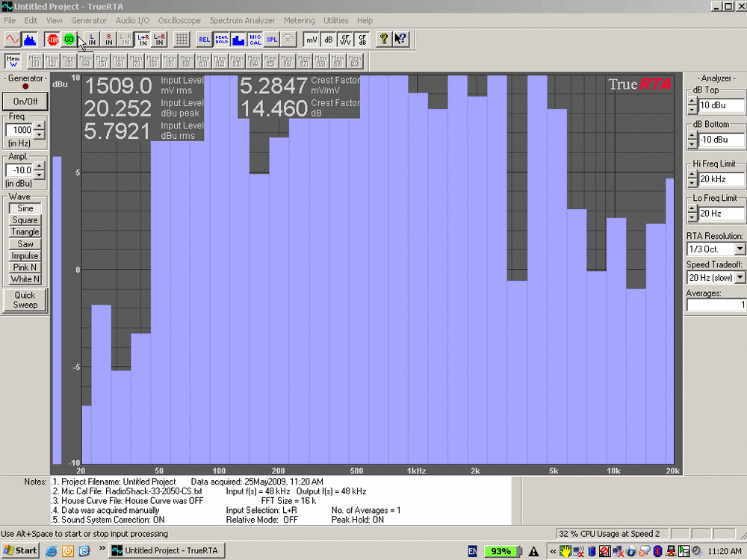Lower dB Bottom with down arrow

(692, 144)
